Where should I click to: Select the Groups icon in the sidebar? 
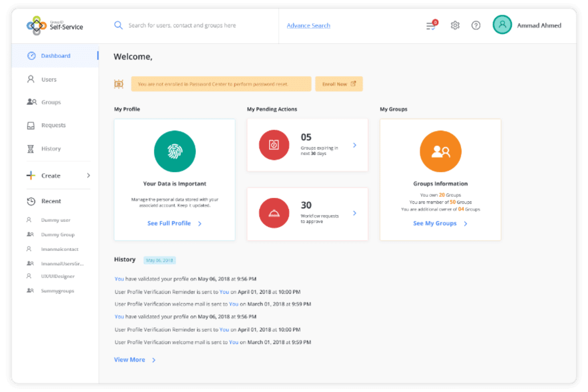(31, 102)
